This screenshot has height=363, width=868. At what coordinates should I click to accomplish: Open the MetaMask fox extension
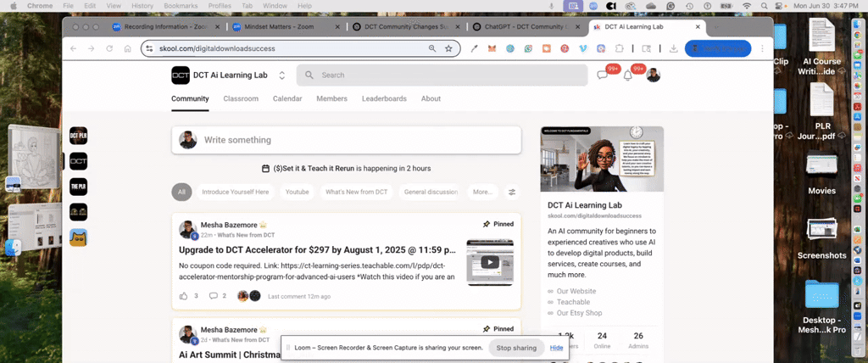tap(492, 49)
